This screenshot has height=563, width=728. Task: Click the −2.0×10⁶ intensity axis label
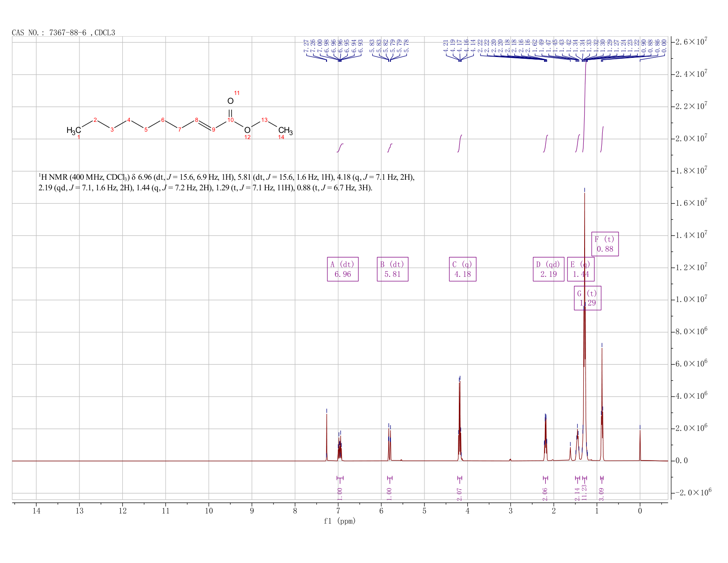(x=694, y=493)
